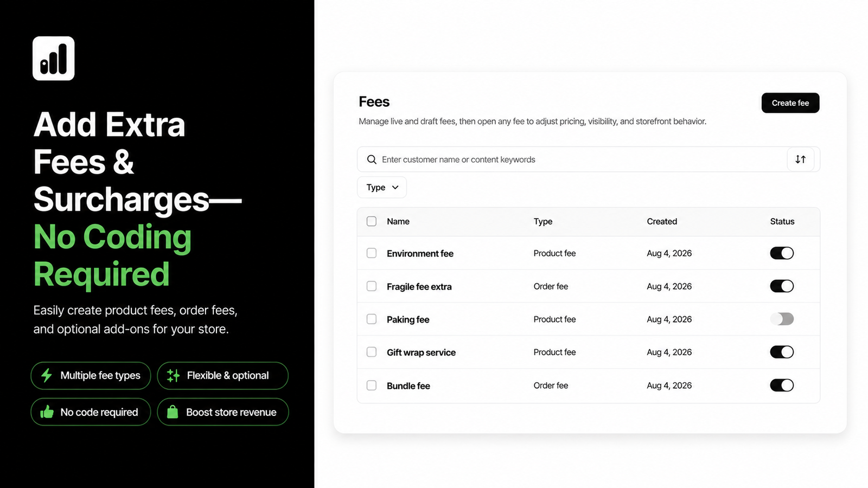Click Product fee in Paking fee row
Viewport: 868px width, 488px height.
(x=554, y=319)
